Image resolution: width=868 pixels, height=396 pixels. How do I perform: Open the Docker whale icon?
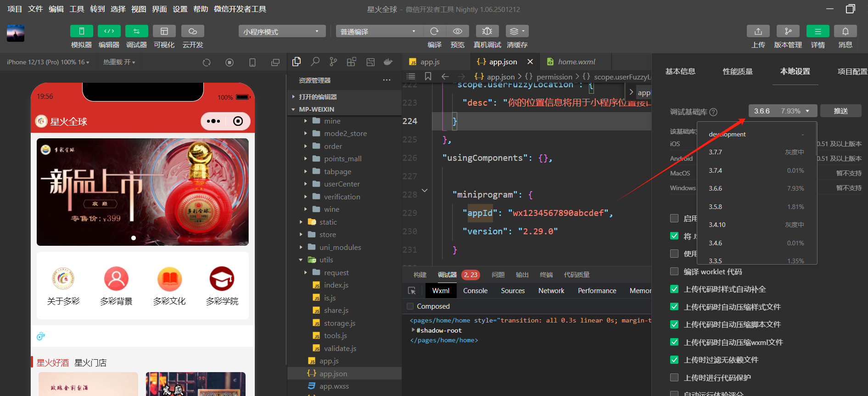click(x=388, y=62)
